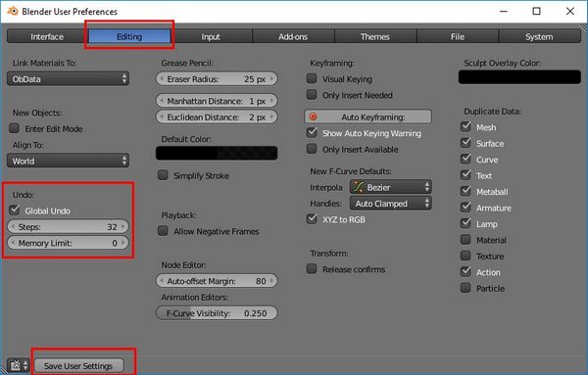Maximize the Blender User Preferences window
The image size is (588, 375).
pyautogui.click(x=537, y=11)
